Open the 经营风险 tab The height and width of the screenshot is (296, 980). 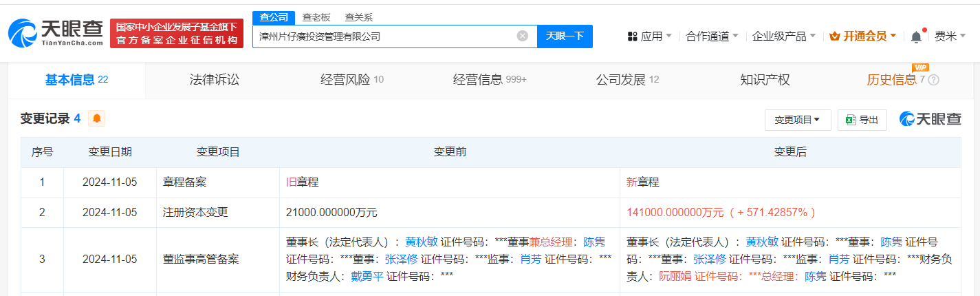coord(352,80)
